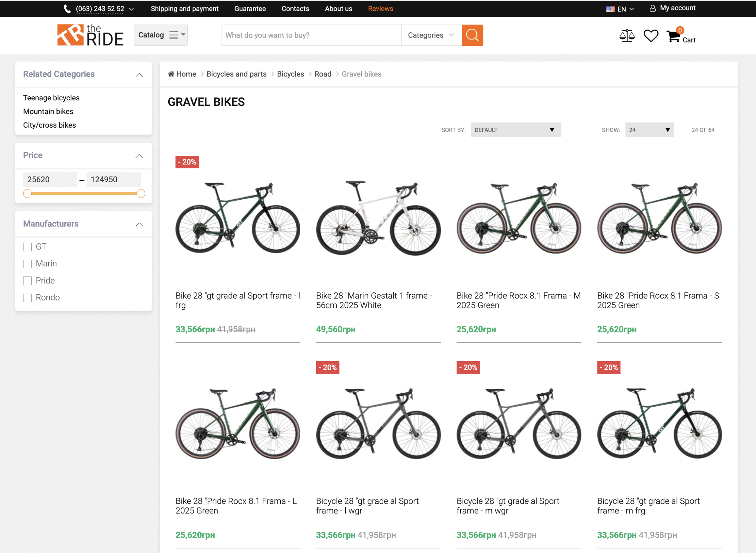
Task: Go to Teenage bicycles category
Action: [x=51, y=98]
